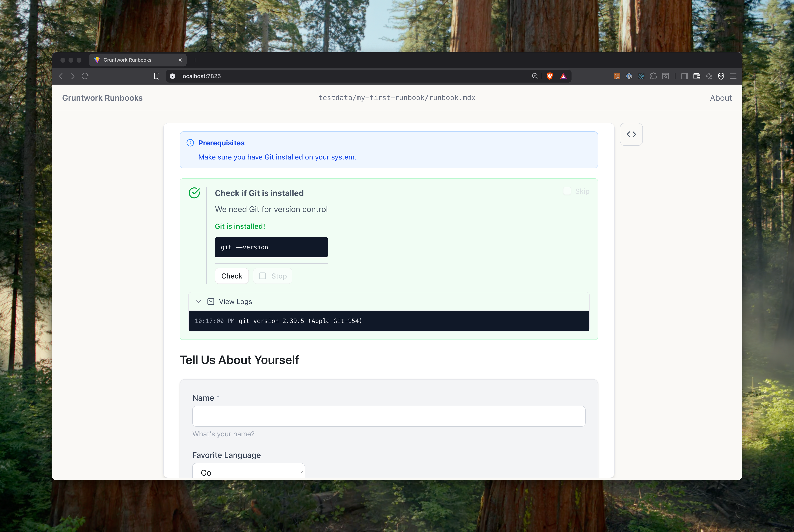Open the Extensions puzzle piece menu
Screen dimensions: 794x532
pyautogui.click(x=653, y=76)
